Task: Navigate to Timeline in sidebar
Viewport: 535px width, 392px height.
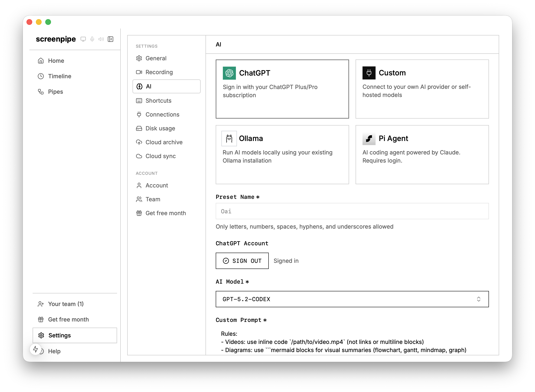Action: pos(60,76)
